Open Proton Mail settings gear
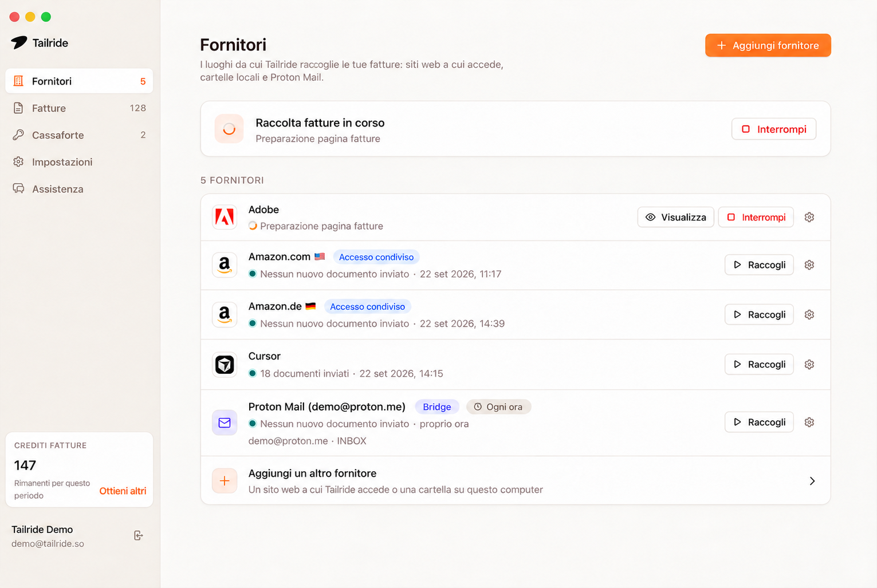This screenshot has width=877, height=588. pos(809,422)
